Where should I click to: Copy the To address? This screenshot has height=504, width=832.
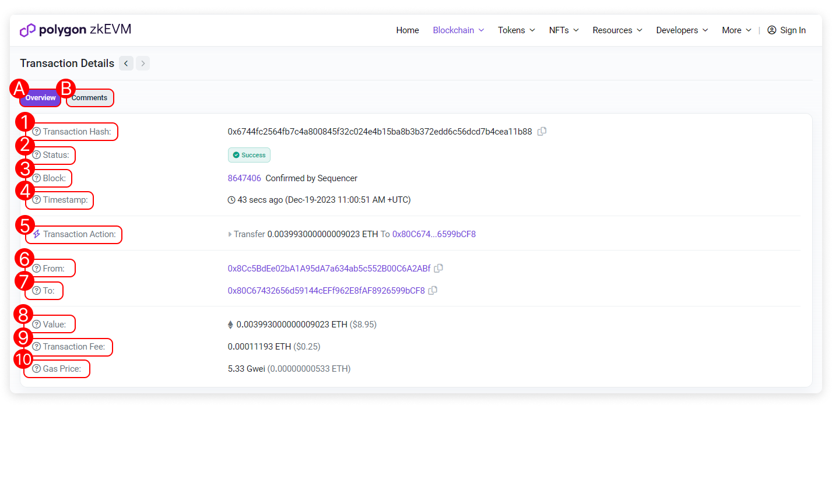point(433,291)
